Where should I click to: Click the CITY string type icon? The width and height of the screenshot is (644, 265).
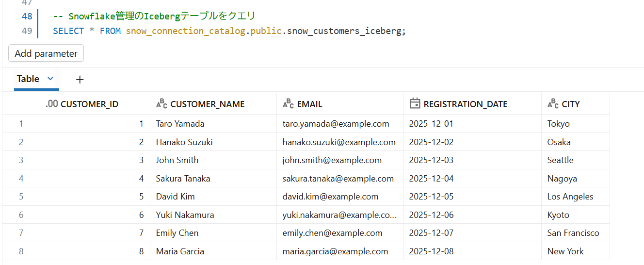(553, 104)
